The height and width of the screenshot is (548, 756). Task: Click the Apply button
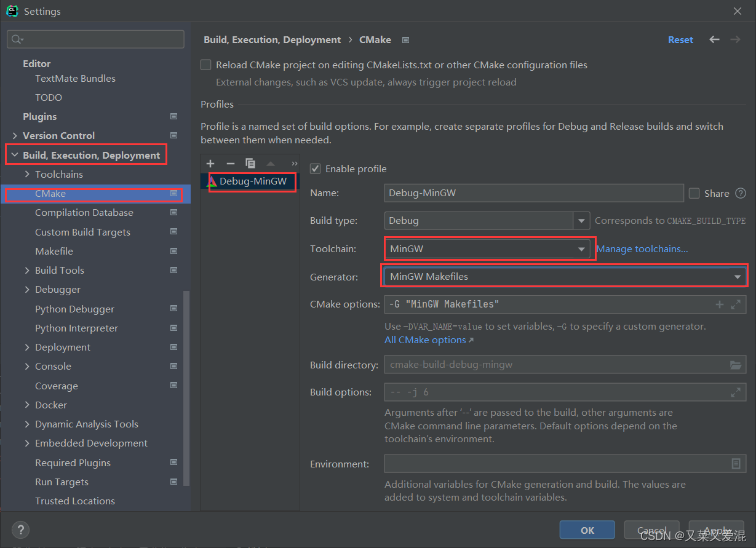[x=717, y=530]
